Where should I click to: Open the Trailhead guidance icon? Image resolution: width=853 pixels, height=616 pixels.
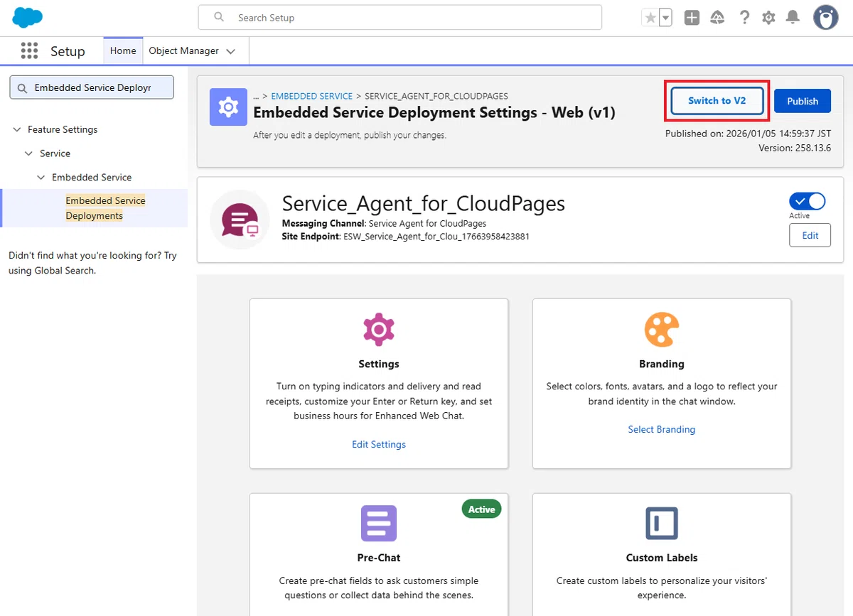click(x=717, y=18)
